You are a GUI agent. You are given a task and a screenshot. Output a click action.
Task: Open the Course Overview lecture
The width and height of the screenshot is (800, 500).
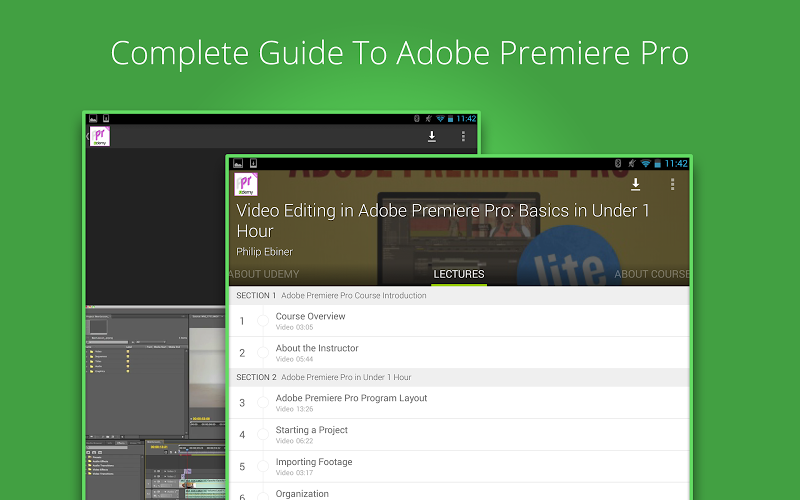tap(459, 321)
